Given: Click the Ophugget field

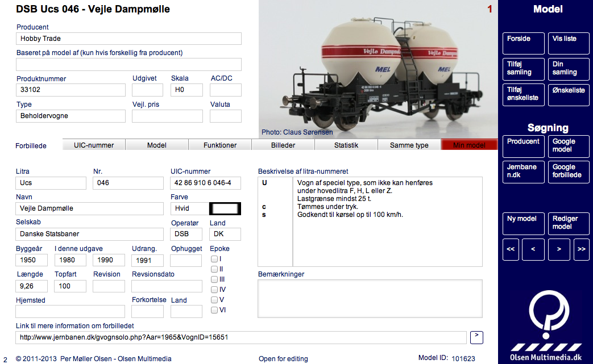Looking at the screenshot, I should click(186, 261).
